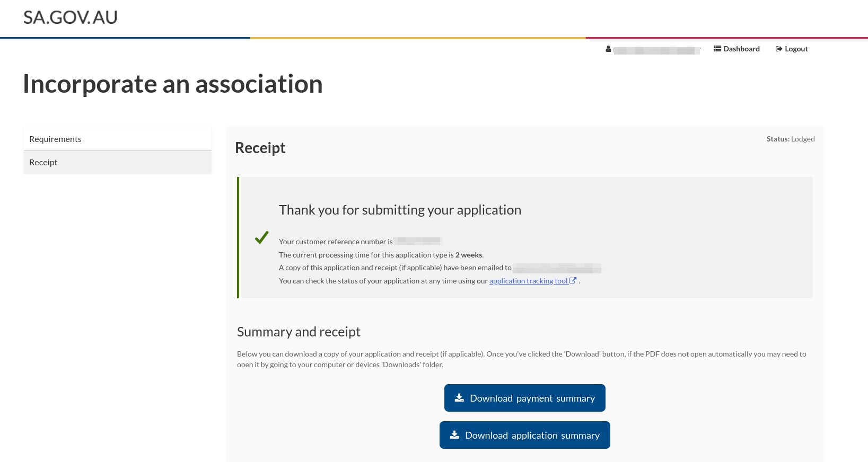Click download icon on application summary button
868x462 pixels.
pyautogui.click(x=454, y=435)
